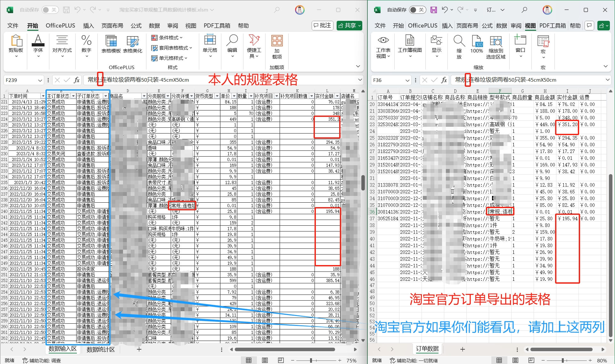615x364 pixels.
Task: Click 缩放到选定区域 zoom to selection
Action: coord(496,47)
